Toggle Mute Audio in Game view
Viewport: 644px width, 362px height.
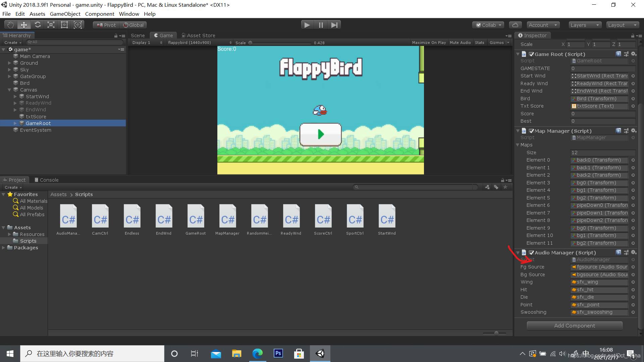pyautogui.click(x=460, y=43)
